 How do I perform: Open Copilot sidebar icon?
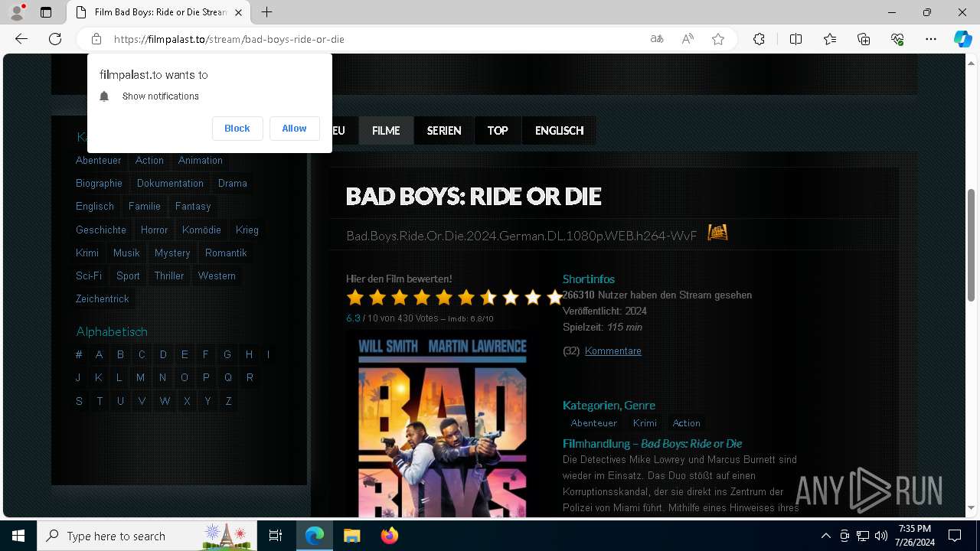[962, 39]
